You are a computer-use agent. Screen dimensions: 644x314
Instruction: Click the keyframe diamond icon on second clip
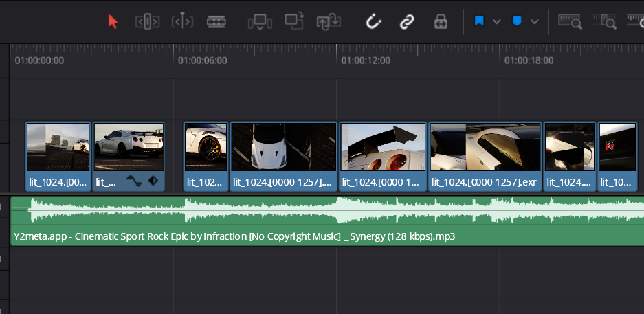(x=153, y=181)
